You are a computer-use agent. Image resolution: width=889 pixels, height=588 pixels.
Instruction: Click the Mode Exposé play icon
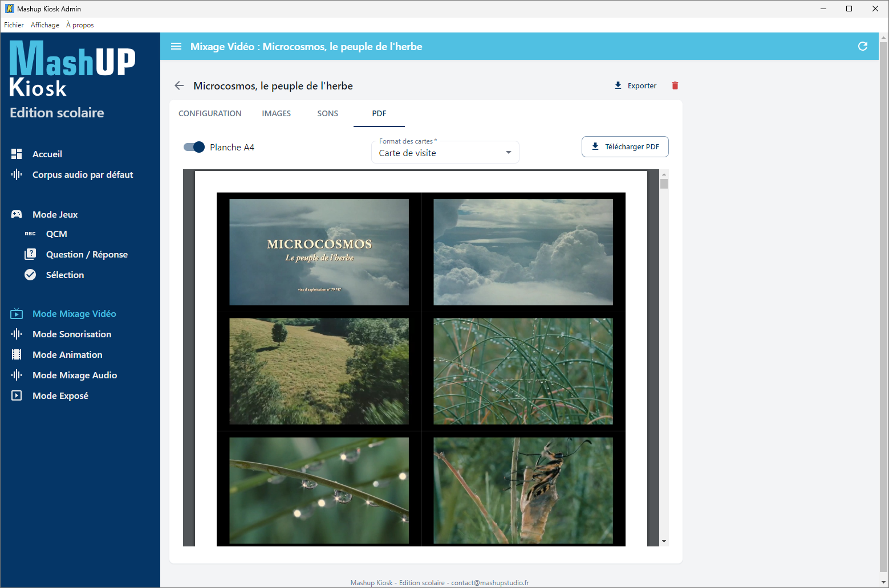tap(17, 395)
